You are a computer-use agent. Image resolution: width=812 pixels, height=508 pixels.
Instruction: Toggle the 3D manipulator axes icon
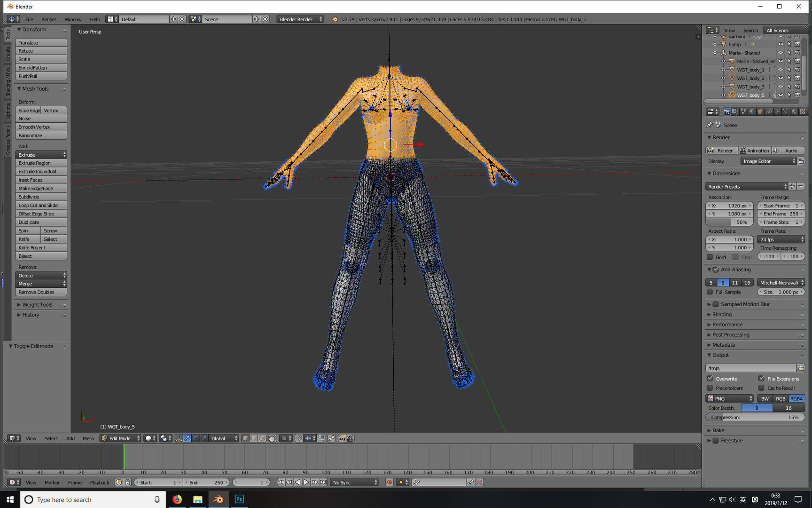pyautogui.click(x=179, y=438)
